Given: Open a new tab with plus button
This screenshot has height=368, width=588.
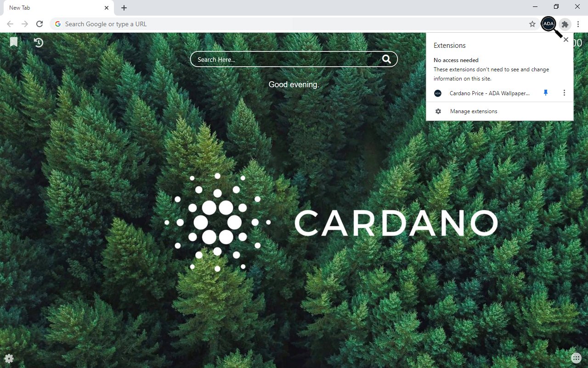Looking at the screenshot, I should 124,8.
